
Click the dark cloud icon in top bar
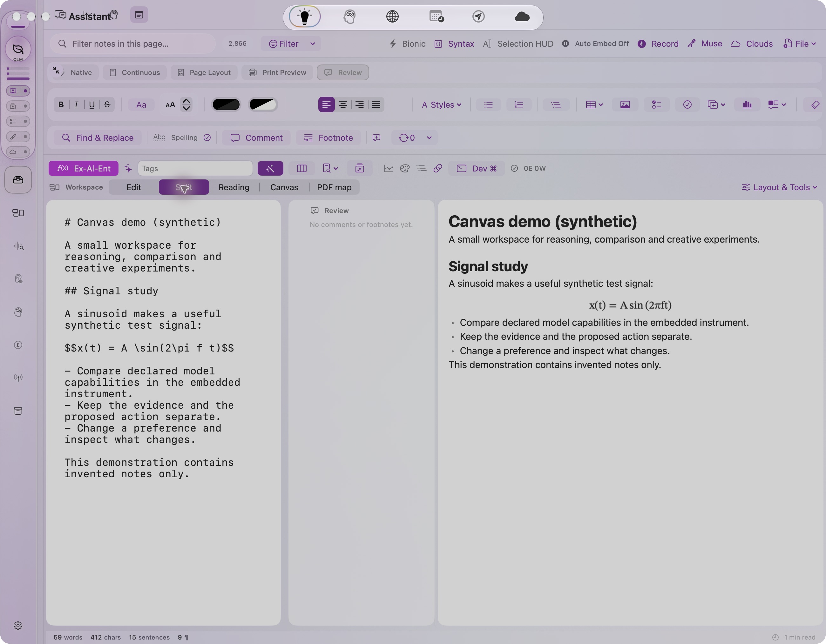tap(522, 17)
